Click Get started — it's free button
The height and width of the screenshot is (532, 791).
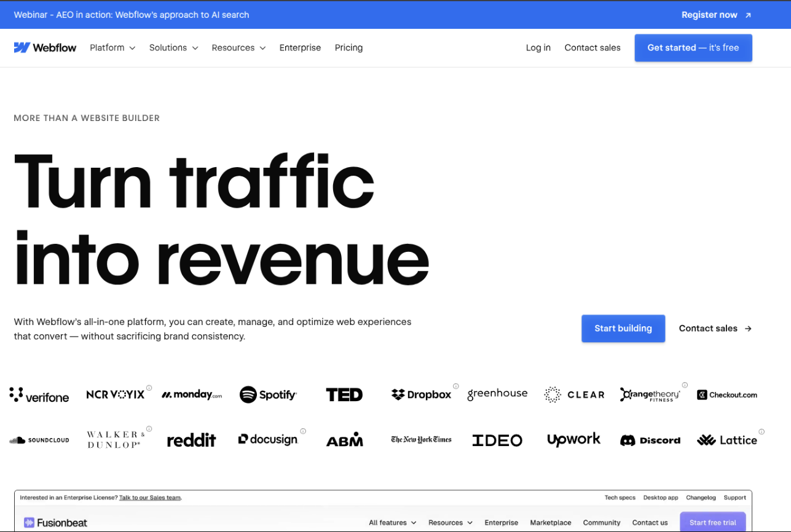(693, 48)
